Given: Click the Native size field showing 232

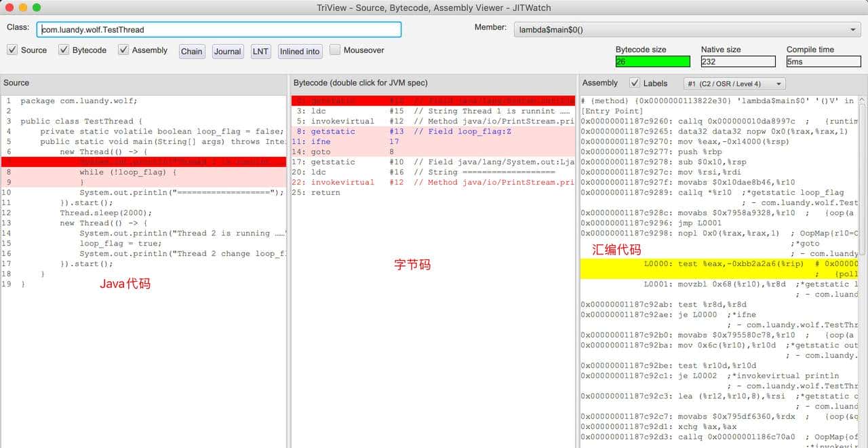Looking at the screenshot, I should (x=738, y=62).
